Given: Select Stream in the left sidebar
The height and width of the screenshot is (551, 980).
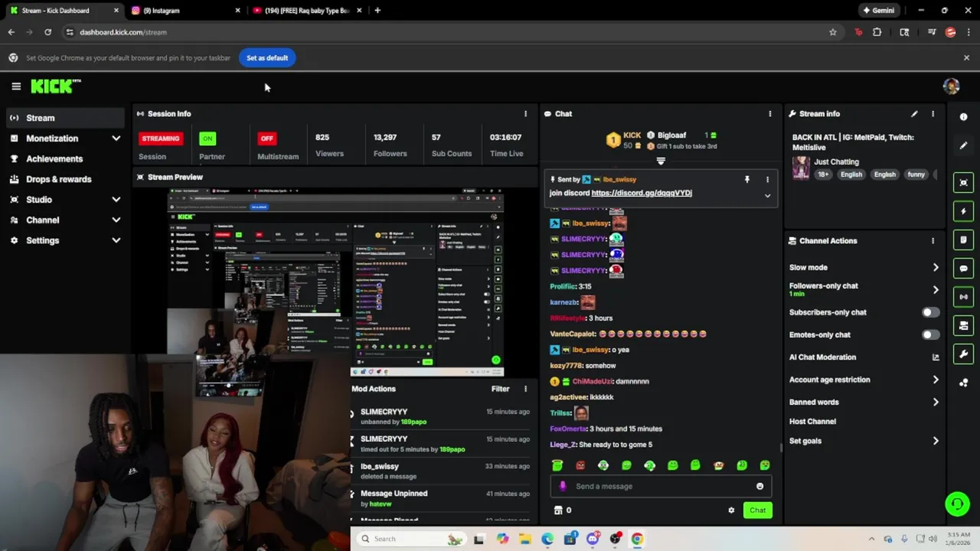Looking at the screenshot, I should click(64, 118).
